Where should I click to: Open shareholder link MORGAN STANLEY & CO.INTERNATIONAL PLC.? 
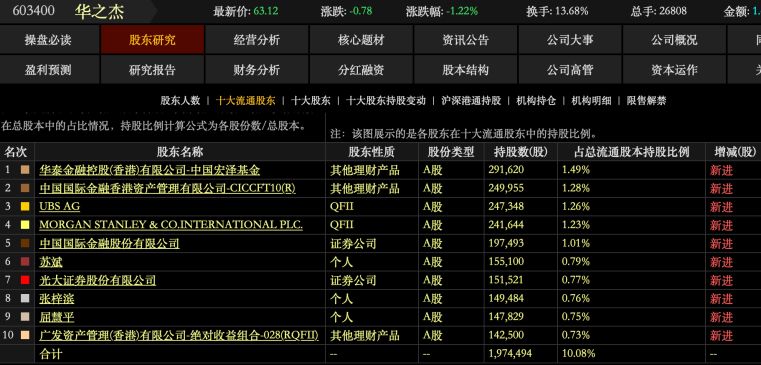171,225
